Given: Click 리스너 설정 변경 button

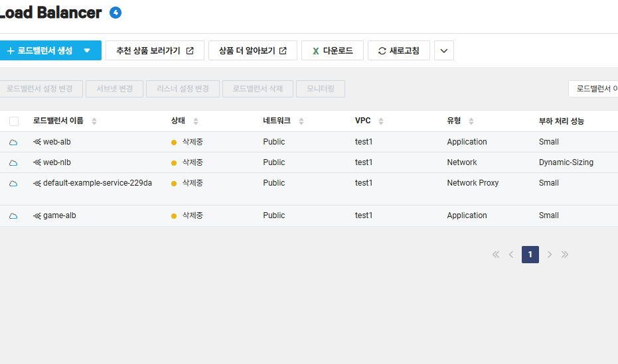Looking at the screenshot, I should pyautogui.click(x=183, y=89).
